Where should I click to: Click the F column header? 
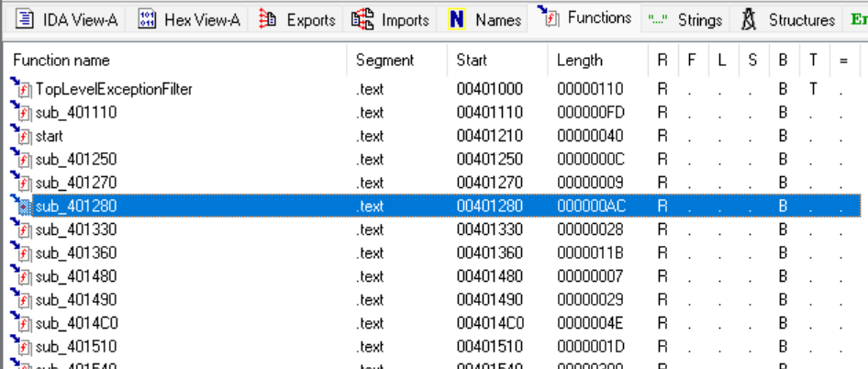(692, 60)
